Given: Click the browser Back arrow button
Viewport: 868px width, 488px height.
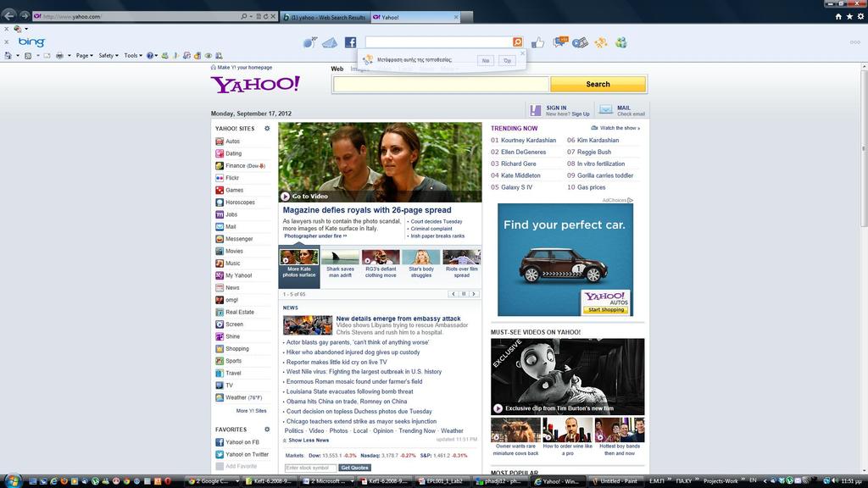Looking at the screenshot, I should pos(8,16).
